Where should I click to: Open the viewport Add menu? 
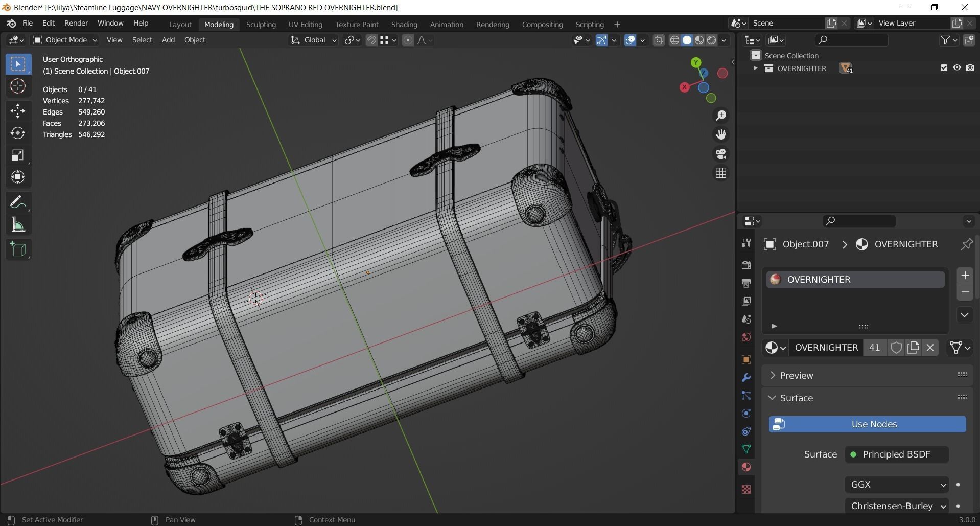point(168,40)
